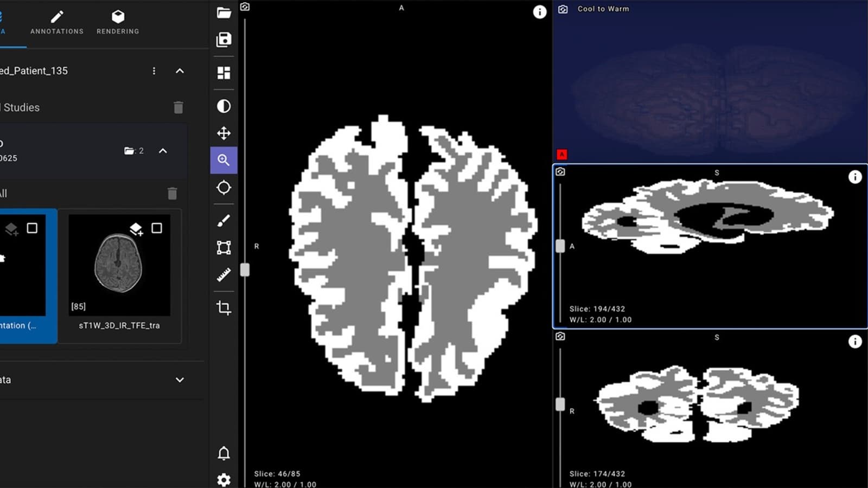Select the window/level contrast tool
Screen dimensions: 868x488
224,106
